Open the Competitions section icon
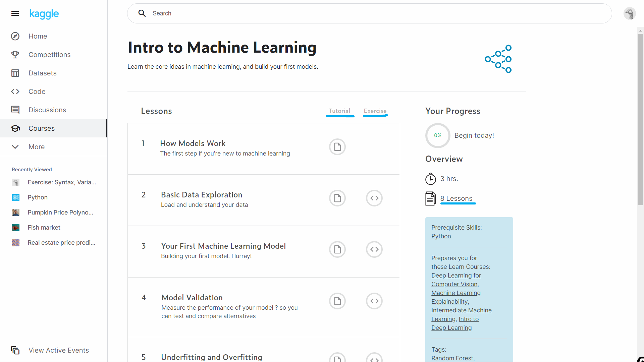 [x=15, y=54]
